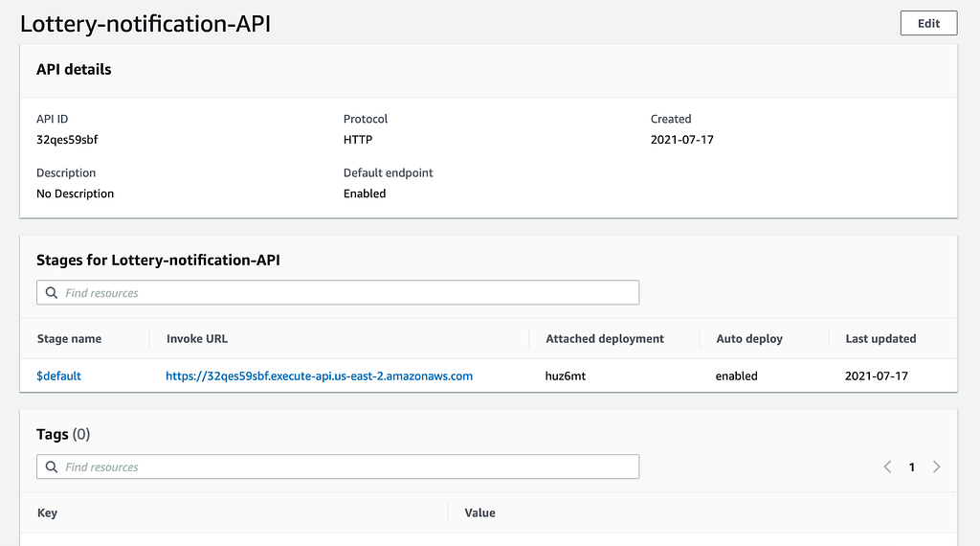Sort by Invoke URL column header
Image resolution: width=980 pixels, height=546 pixels.
[197, 338]
